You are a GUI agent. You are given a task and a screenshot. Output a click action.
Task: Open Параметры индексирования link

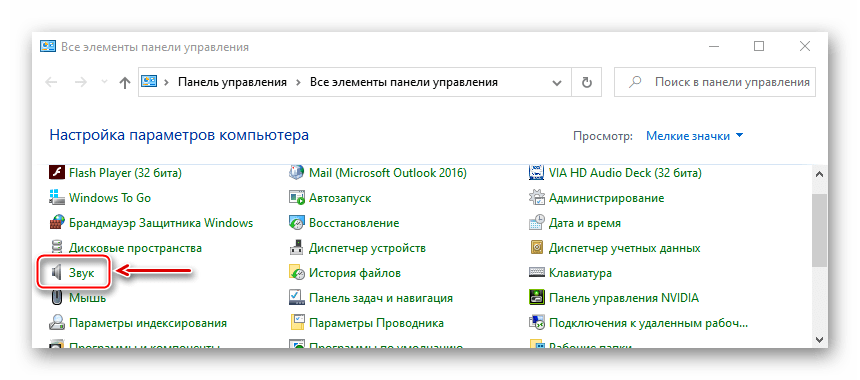(x=148, y=323)
